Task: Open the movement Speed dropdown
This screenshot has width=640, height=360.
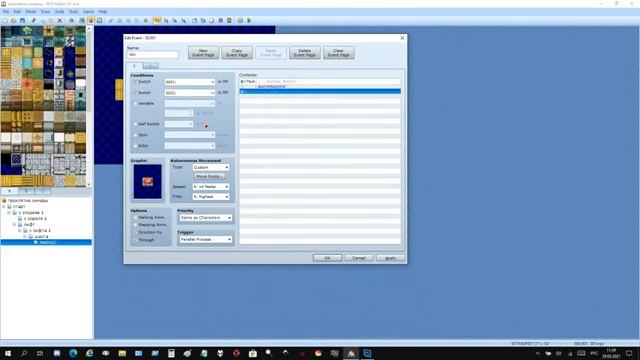Action: [211, 187]
